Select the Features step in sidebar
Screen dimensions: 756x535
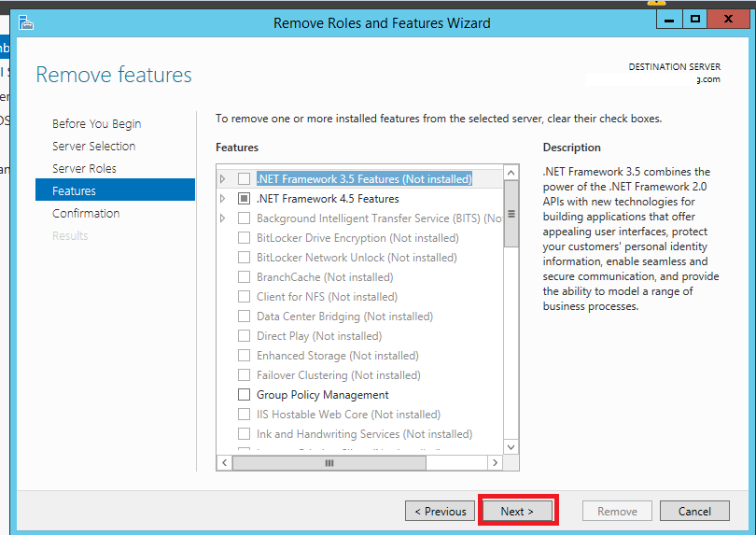[115, 190]
